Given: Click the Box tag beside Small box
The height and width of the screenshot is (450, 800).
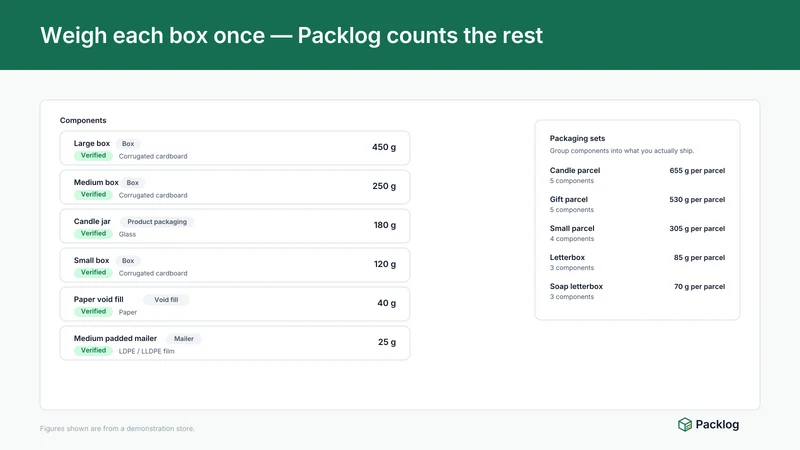Looking at the screenshot, I should click(128, 261).
